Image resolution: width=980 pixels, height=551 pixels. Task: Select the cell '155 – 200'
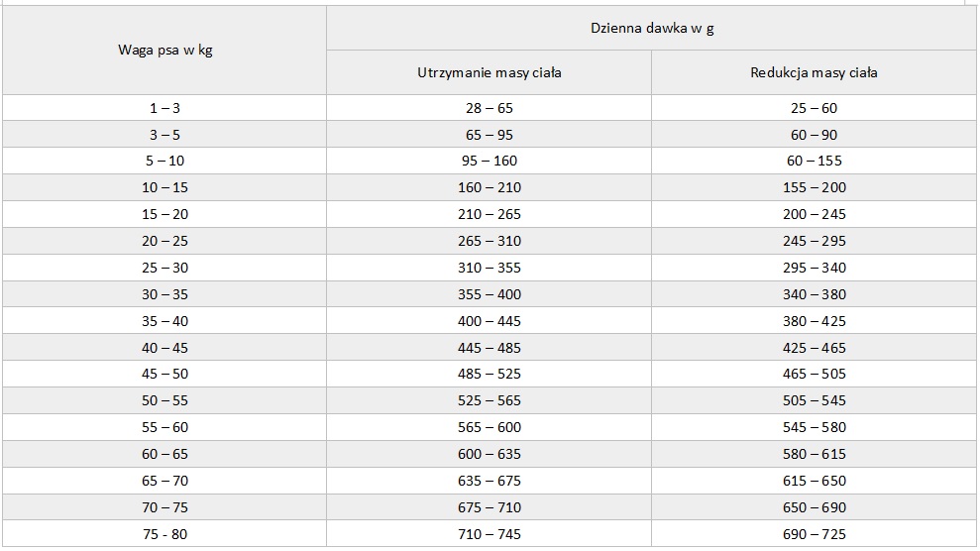pyautogui.click(x=814, y=187)
